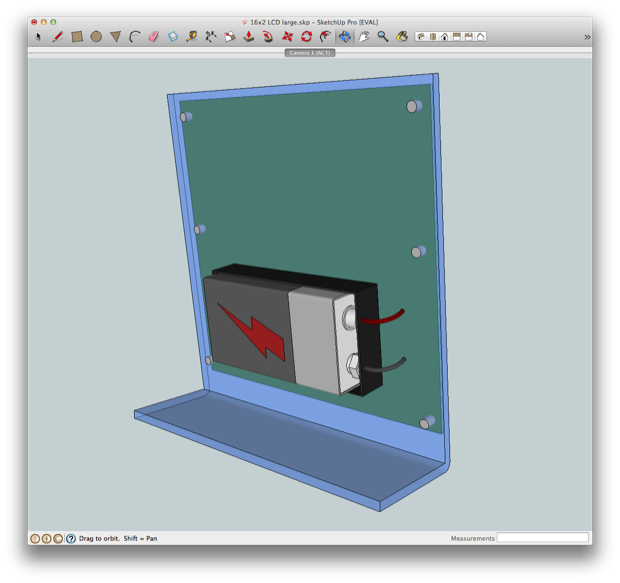Screen dimensions: 620x583
Task: Select the arrow Select tool
Action: [38, 37]
